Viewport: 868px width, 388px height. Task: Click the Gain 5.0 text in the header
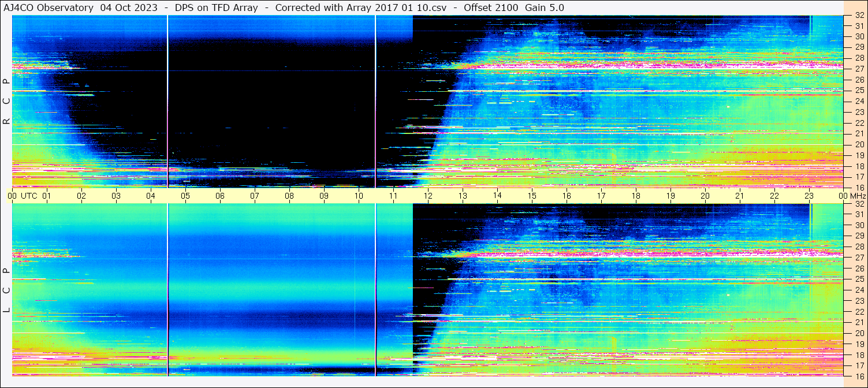(x=545, y=8)
